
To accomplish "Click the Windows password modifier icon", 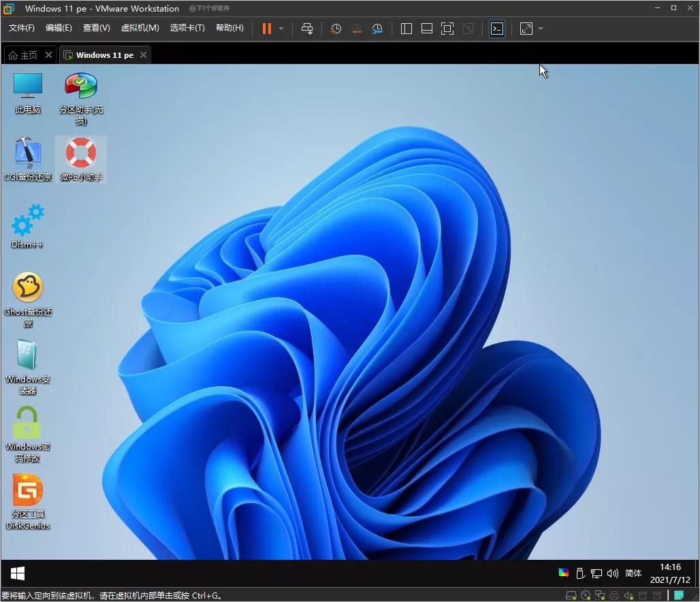I will [x=28, y=424].
